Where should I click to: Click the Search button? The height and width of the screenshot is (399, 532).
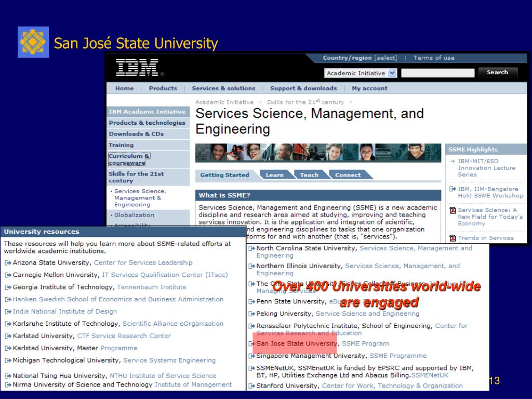pyautogui.click(x=498, y=72)
